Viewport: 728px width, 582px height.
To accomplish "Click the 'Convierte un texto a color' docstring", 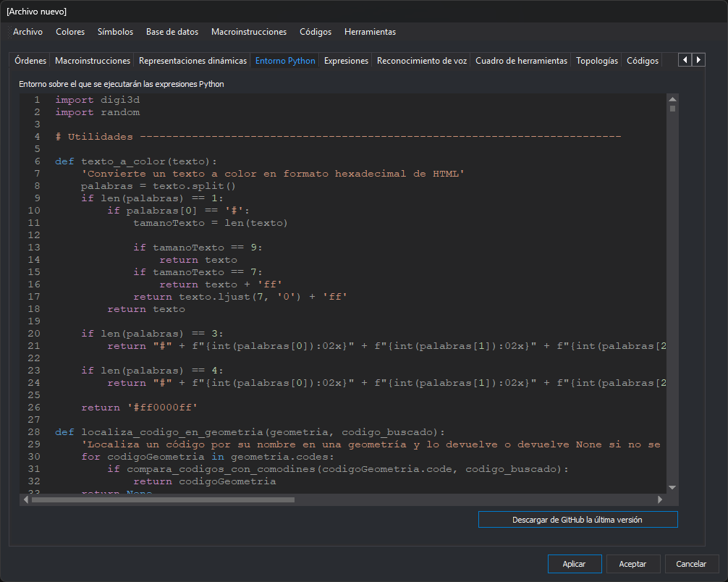I will pos(273,174).
